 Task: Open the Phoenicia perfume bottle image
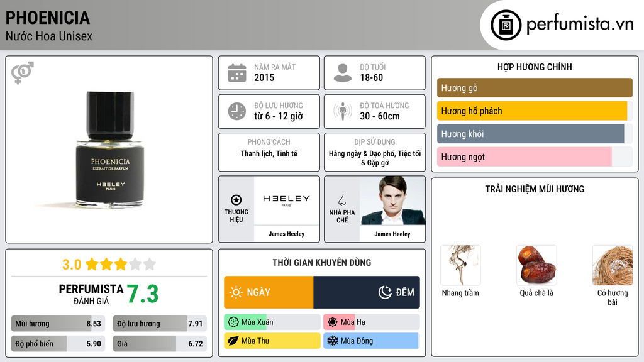[x=109, y=149]
